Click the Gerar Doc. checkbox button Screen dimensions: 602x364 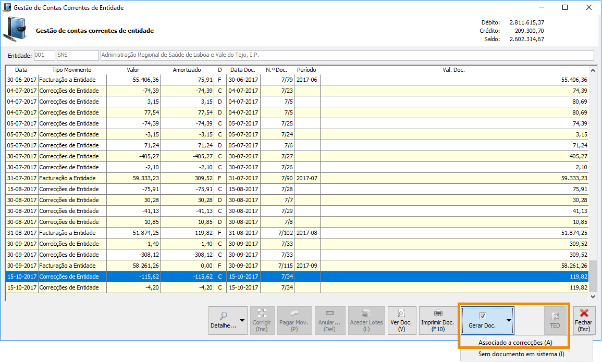(482, 320)
